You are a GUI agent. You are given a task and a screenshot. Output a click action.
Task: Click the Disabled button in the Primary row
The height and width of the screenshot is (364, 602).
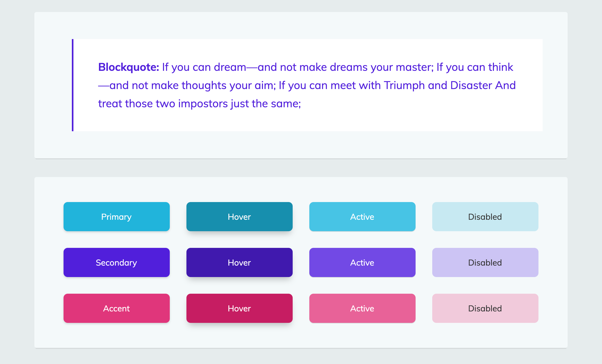pyautogui.click(x=485, y=216)
